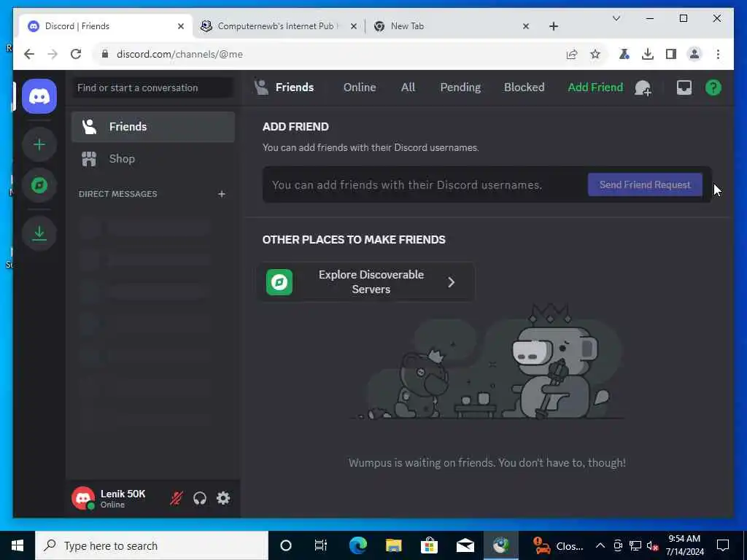Open the network tray icon
747x560 pixels.
(x=635, y=545)
